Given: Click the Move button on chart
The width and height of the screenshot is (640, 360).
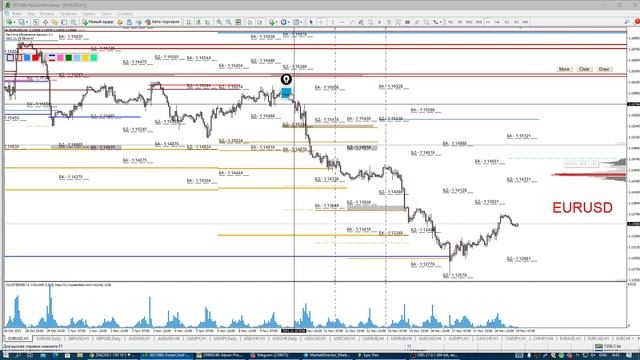Looking at the screenshot, I should tap(564, 69).
